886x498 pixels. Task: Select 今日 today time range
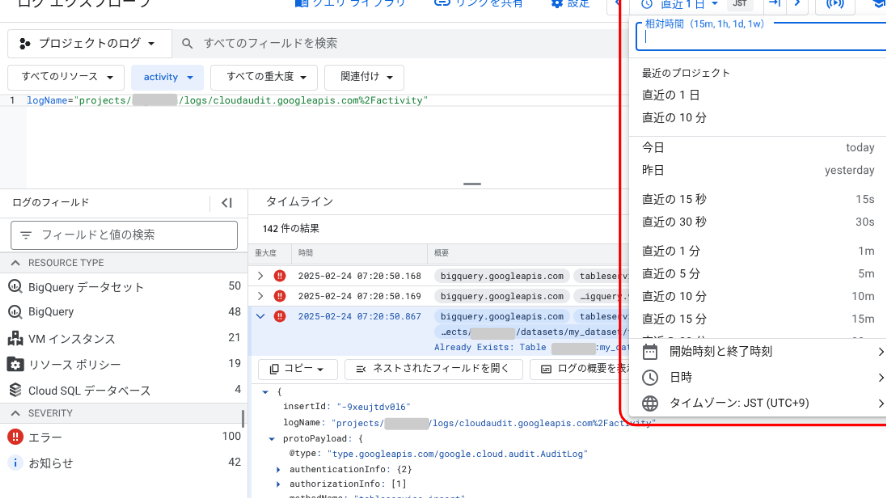click(757, 148)
